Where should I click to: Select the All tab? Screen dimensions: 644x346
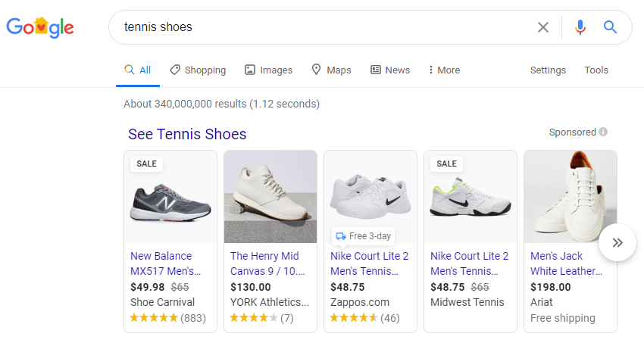click(x=138, y=70)
